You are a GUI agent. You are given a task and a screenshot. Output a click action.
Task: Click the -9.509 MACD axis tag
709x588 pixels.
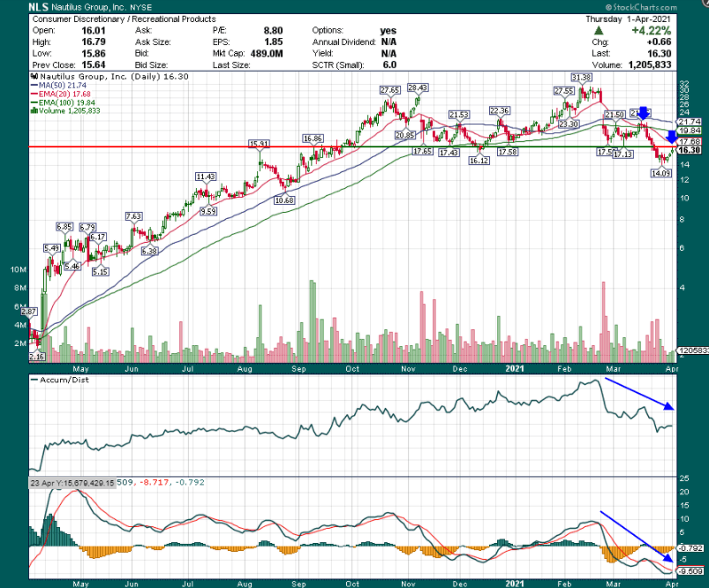coord(690,571)
